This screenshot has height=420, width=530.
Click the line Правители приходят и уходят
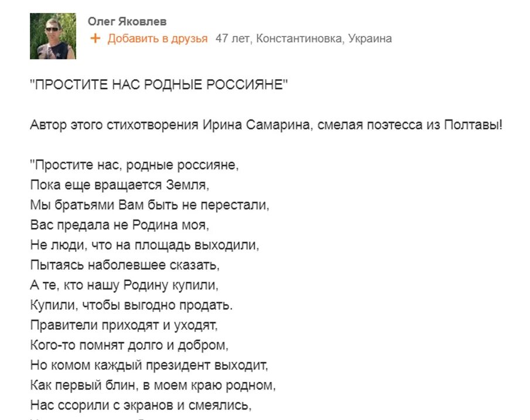124,325
